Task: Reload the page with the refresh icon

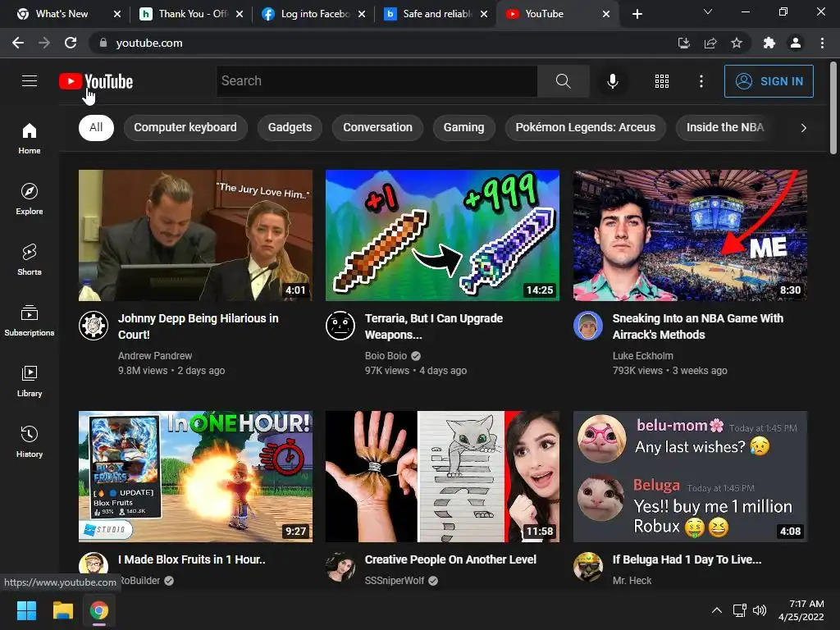Action: [x=71, y=43]
